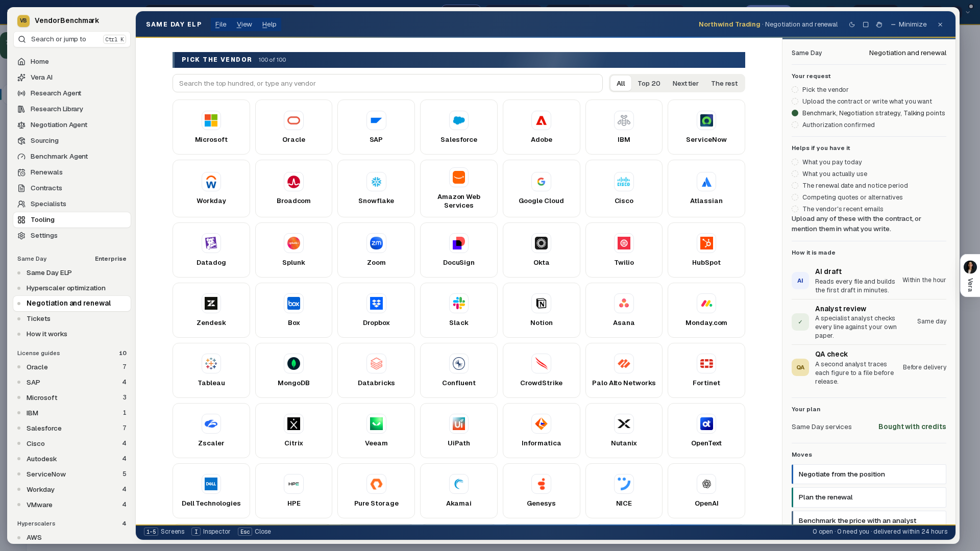Open the Hyperscaler optimization link
The image size is (980, 551).
71,288
